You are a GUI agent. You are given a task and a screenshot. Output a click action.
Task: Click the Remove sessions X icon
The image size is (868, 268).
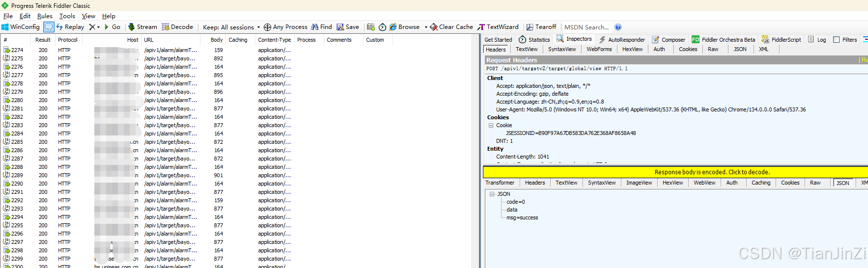(x=92, y=27)
